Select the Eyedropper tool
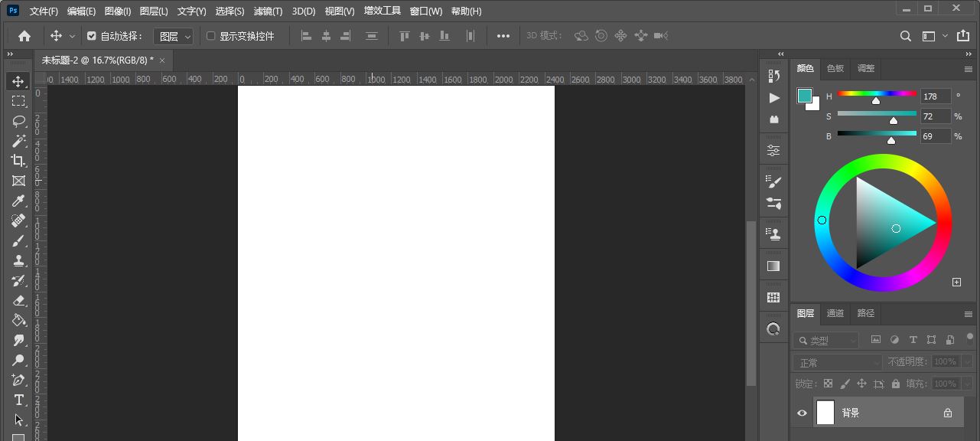 pyautogui.click(x=18, y=201)
